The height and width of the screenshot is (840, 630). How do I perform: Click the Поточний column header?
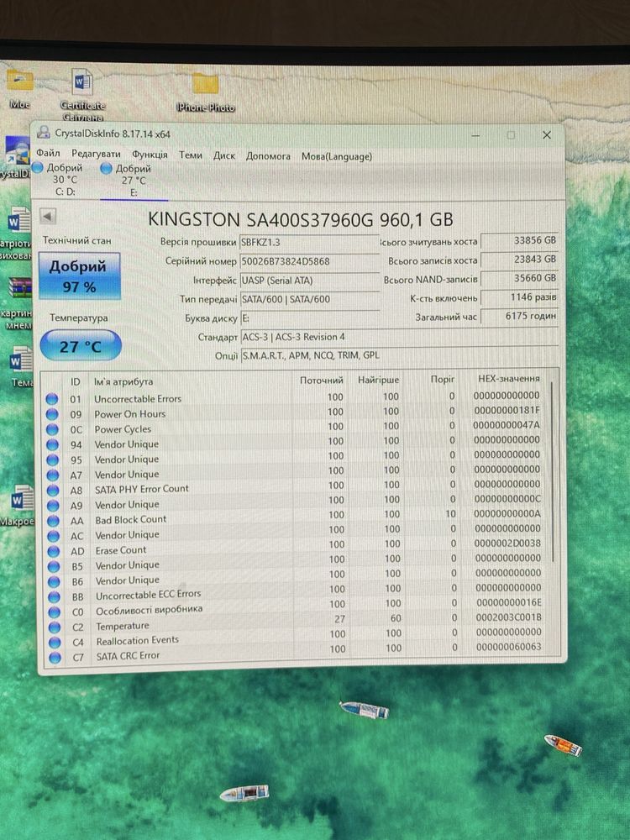coord(321,381)
